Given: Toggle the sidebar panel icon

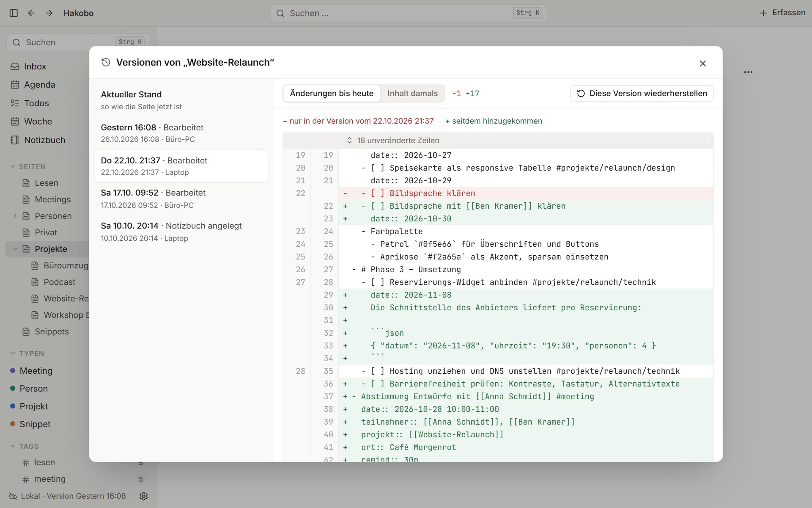Looking at the screenshot, I should click(14, 13).
